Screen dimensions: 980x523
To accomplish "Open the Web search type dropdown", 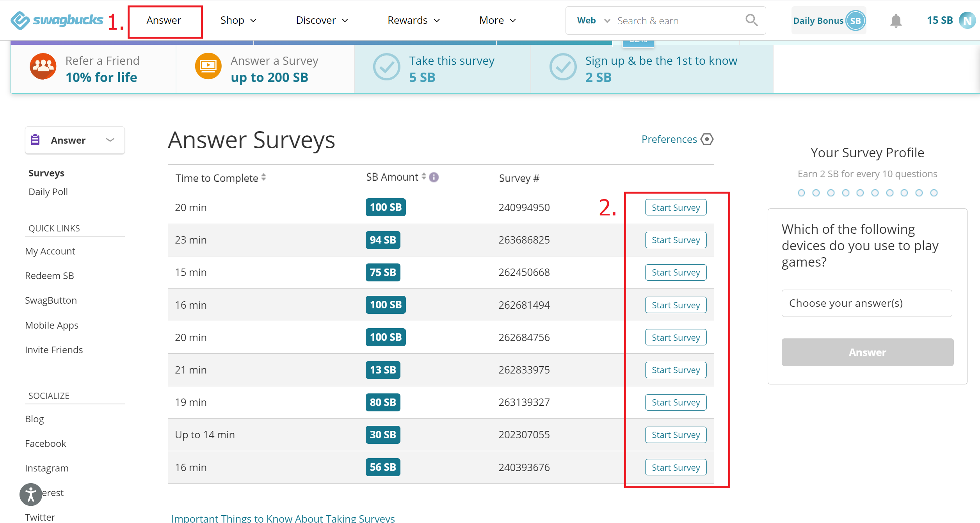I will coord(593,20).
